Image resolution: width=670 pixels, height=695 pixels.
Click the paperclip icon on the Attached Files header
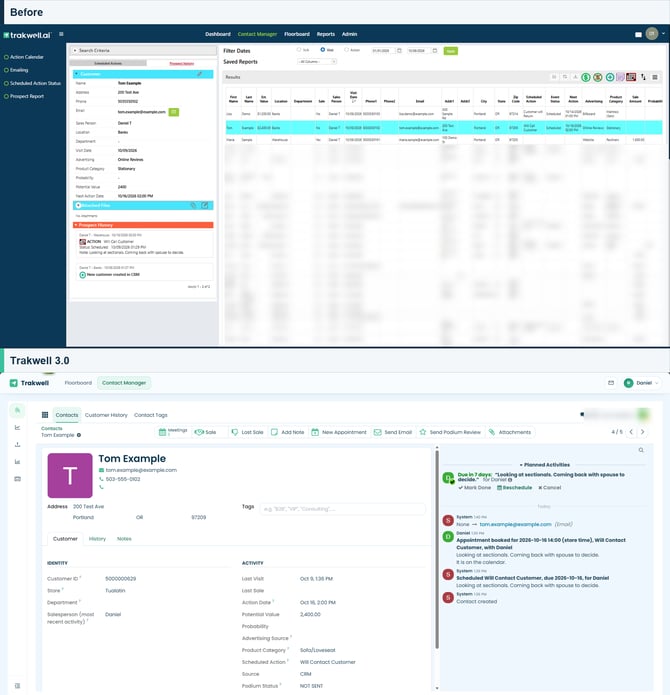(193, 205)
